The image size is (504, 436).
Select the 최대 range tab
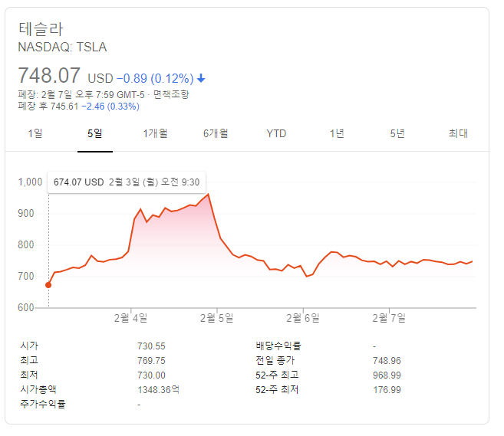tap(458, 133)
